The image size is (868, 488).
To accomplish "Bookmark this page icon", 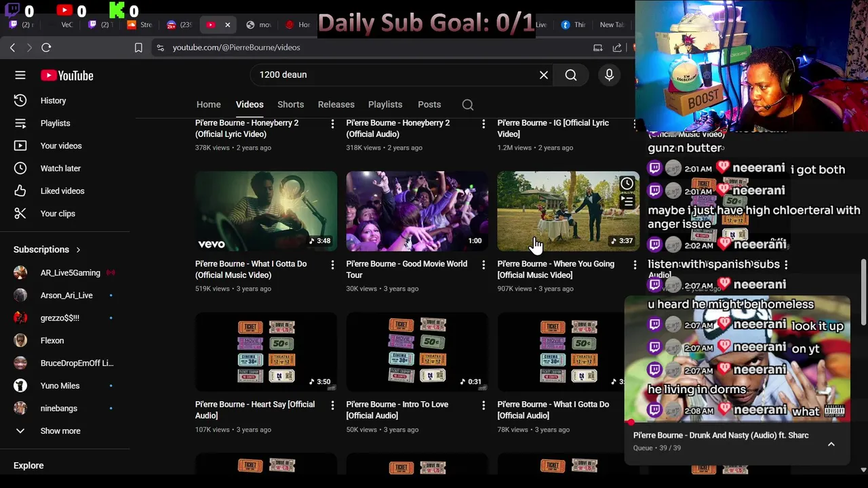I will click(x=138, y=47).
